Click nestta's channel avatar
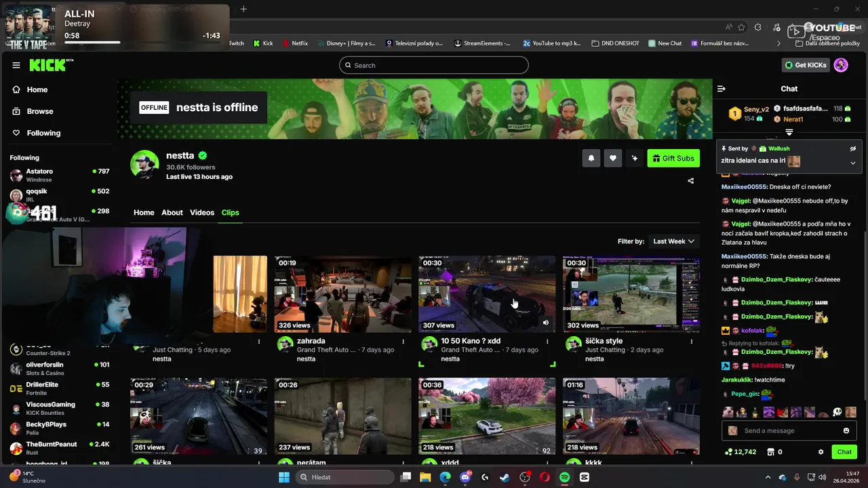 144,165
